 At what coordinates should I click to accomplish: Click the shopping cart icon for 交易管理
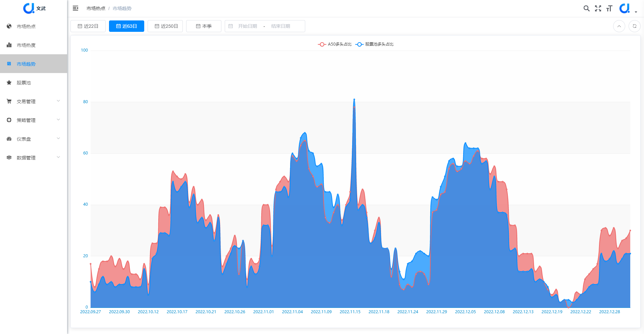9,101
